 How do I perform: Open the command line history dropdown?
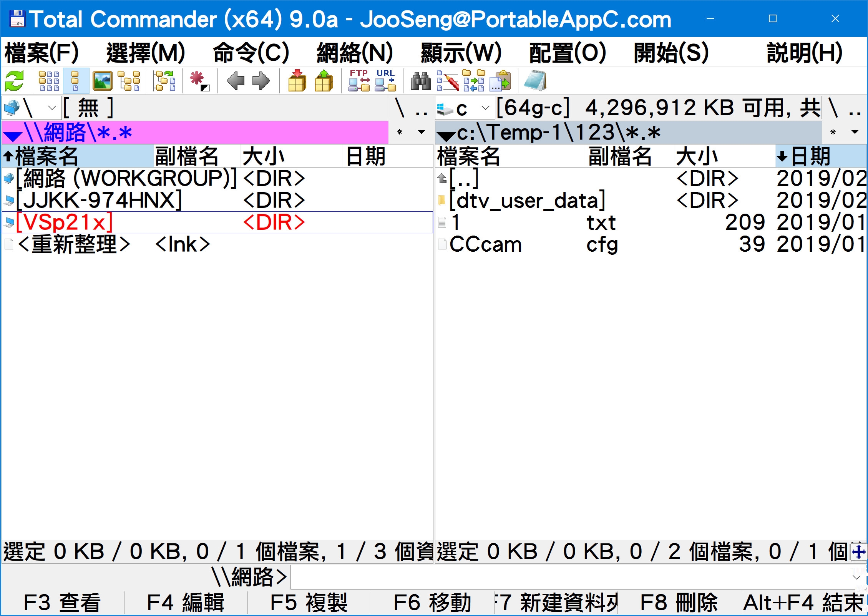(x=856, y=577)
